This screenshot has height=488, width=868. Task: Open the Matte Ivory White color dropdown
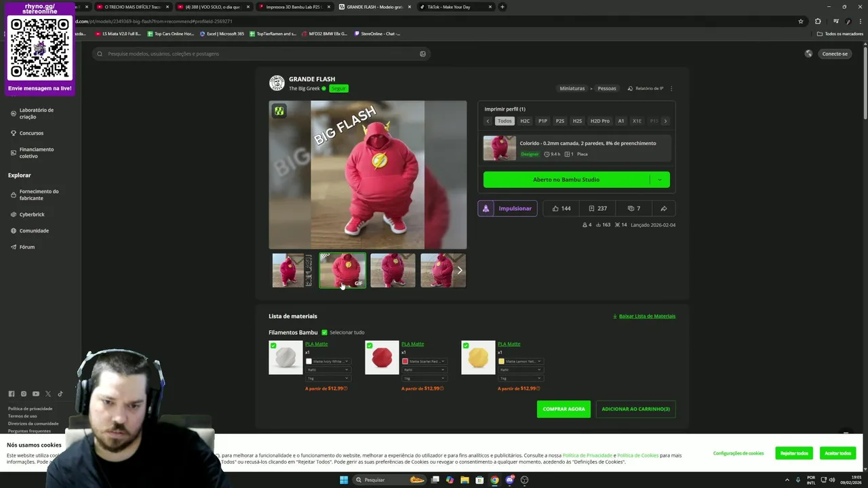328,361
